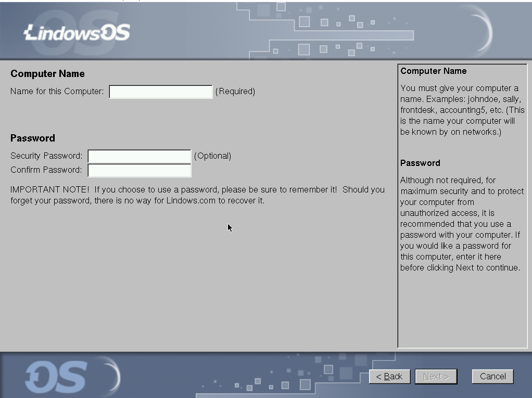Click the Name for this Computer field
532x398 pixels.
pos(161,92)
